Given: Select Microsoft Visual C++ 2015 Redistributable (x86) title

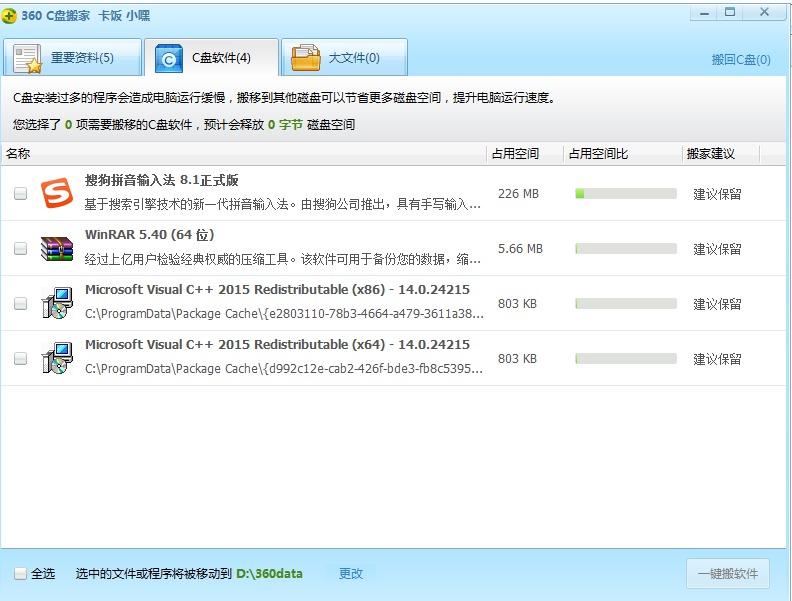Looking at the screenshot, I should pyautogui.click(x=277, y=289).
